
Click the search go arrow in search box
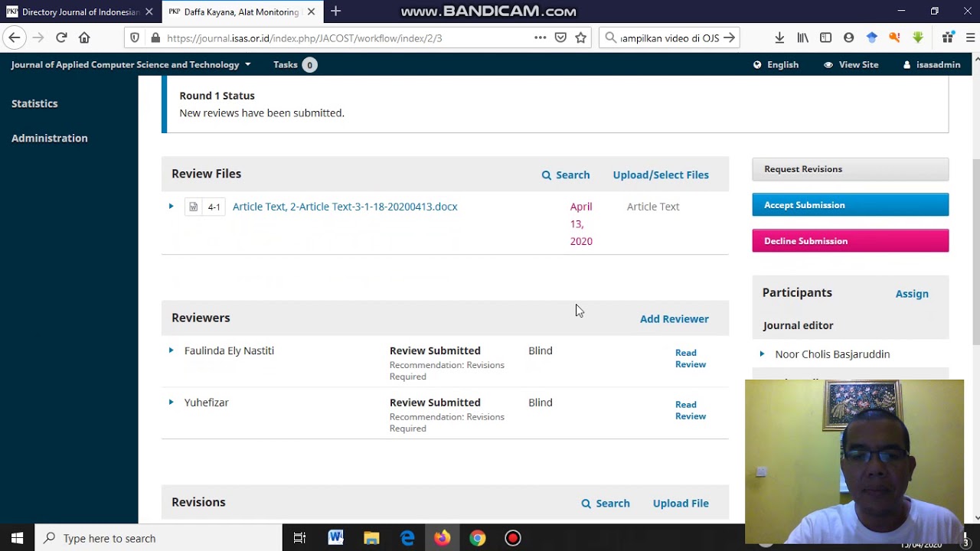tap(729, 37)
